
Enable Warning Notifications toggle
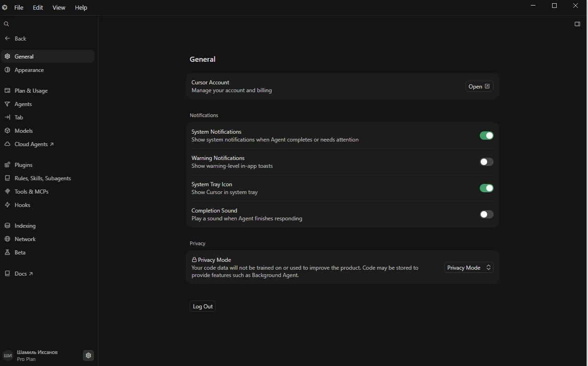click(x=486, y=162)
